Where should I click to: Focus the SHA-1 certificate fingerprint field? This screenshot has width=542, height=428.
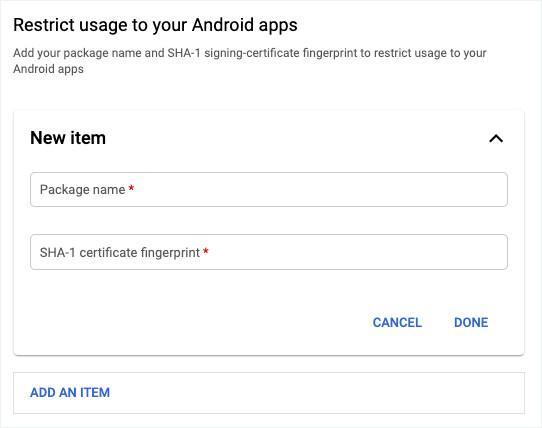click(269, 252)
